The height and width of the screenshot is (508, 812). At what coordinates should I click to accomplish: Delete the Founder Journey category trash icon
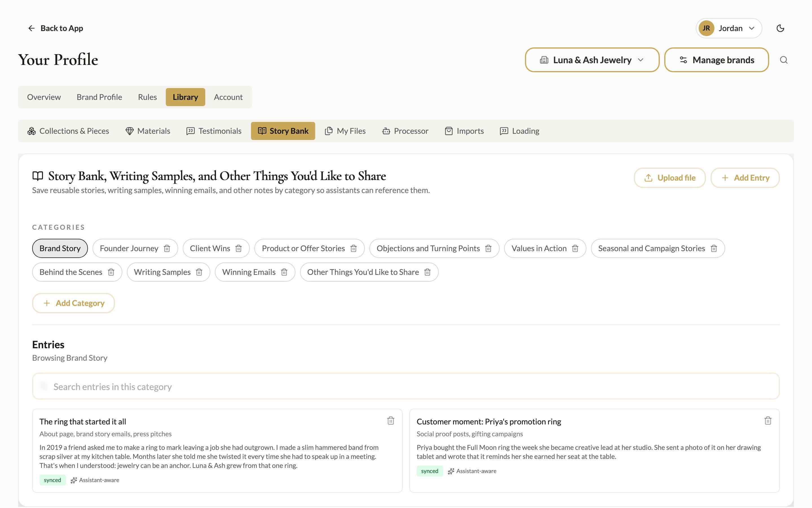point(167,248)
